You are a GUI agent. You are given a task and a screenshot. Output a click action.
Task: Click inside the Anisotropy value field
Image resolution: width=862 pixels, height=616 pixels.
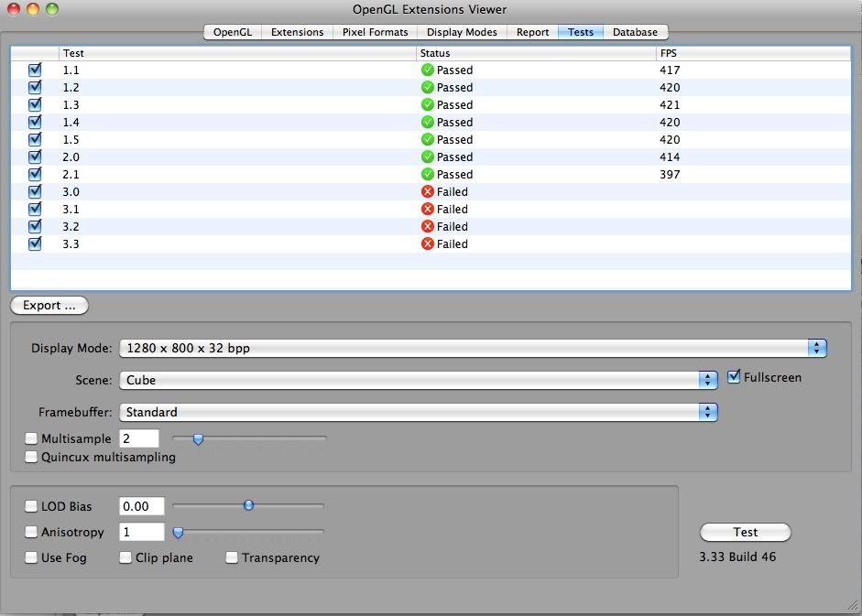[x=141, y=532]
